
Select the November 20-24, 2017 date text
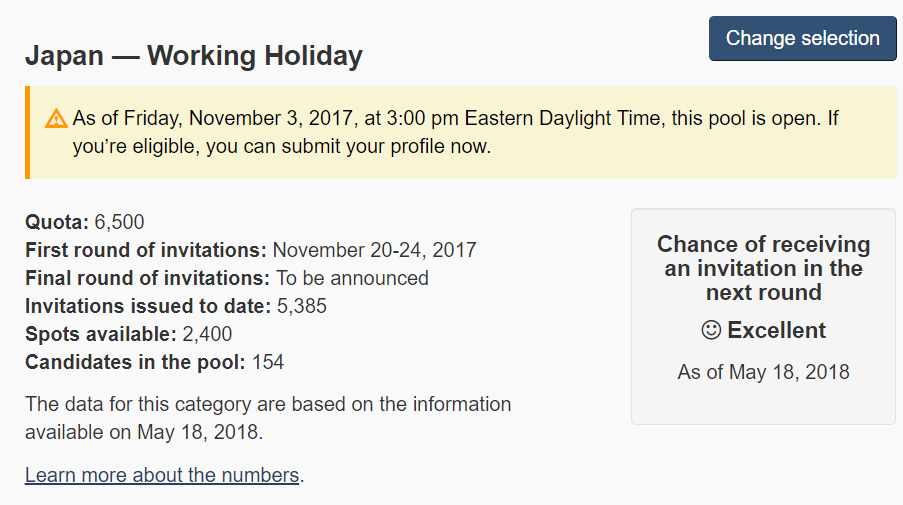click(374, 250)
